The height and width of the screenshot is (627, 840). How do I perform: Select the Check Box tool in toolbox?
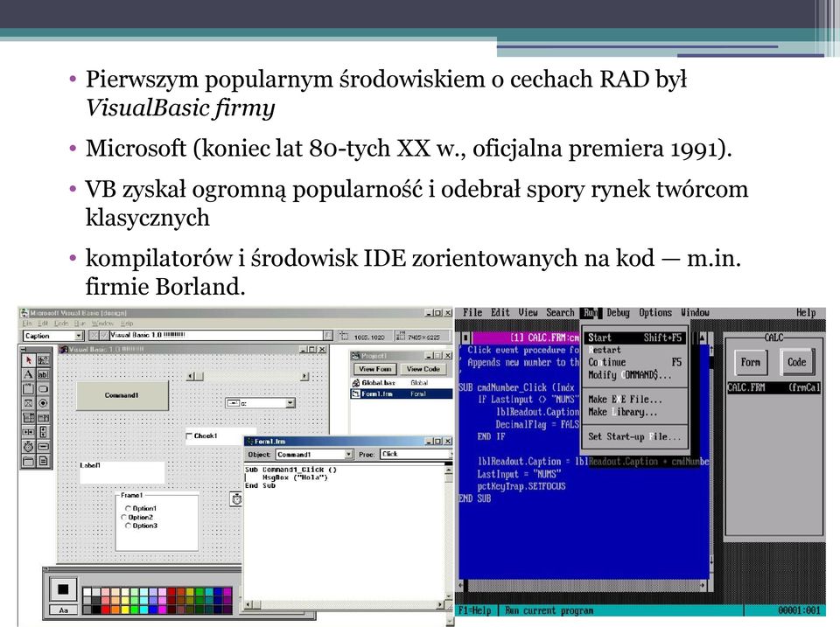tap(28, 403)
